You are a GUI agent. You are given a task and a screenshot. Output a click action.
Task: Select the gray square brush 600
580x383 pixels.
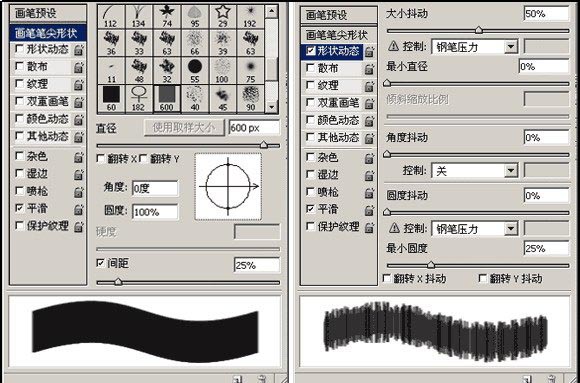click(x=167, y=98)
